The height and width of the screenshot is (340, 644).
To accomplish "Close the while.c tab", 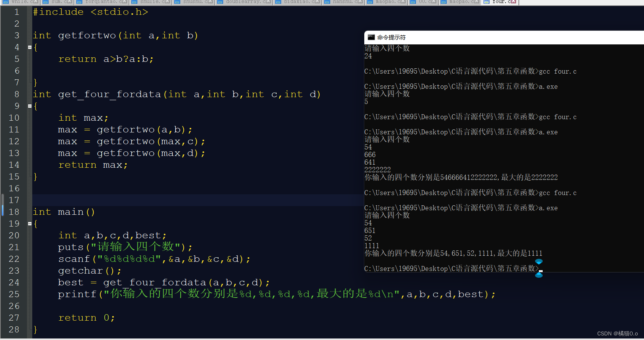I will coord(36,2).
